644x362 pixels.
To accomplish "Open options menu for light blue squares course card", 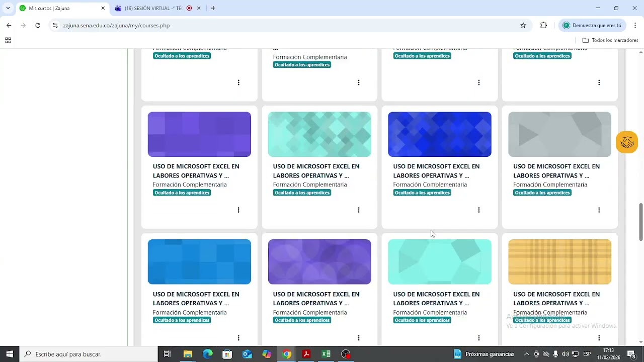I will pyautogui.click(x=238, y=338).
